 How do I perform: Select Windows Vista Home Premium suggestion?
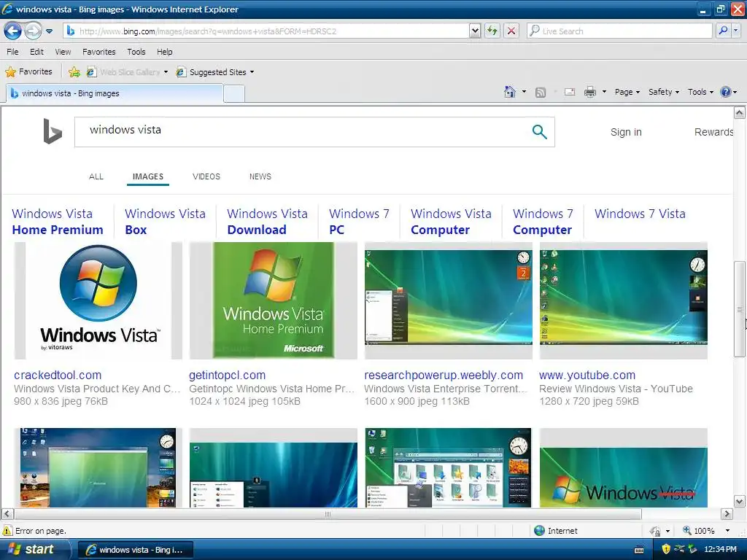[x=58, y=222]
